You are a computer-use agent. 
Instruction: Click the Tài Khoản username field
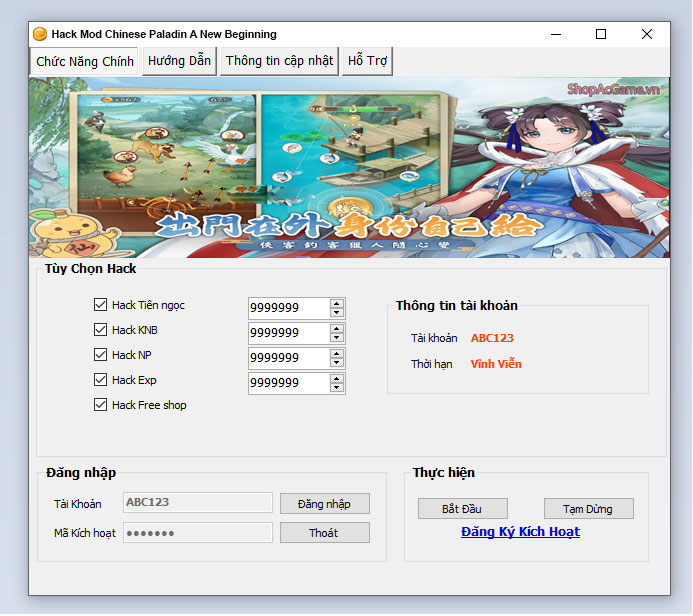click(x=198, y=502)
